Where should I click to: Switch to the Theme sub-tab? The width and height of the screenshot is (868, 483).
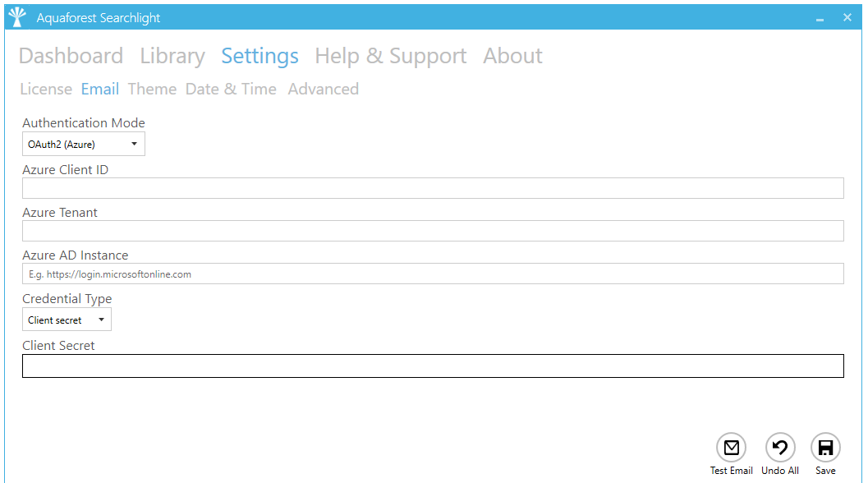tap(152, 89)
